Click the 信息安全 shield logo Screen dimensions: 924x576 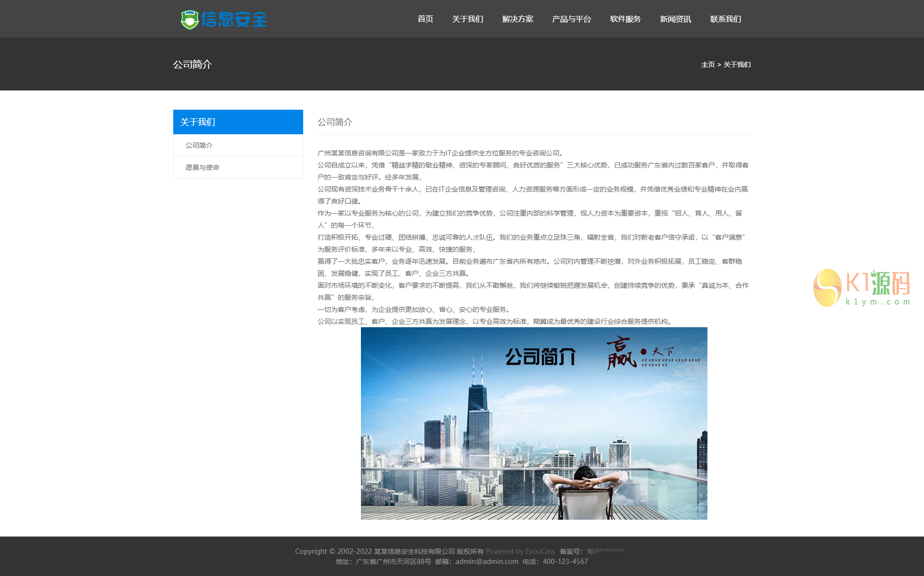pyautogui.click(x=224, y=19)
